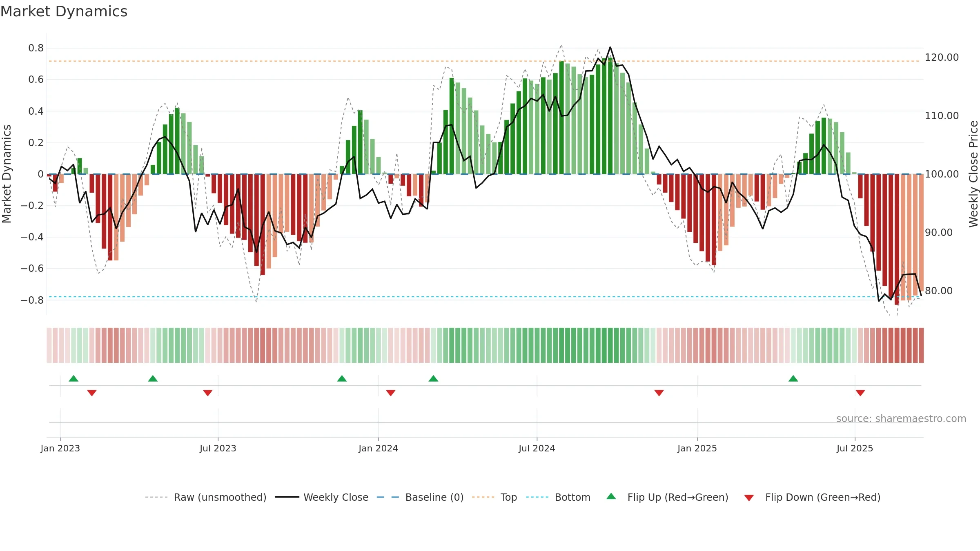
Task: Click the pale pink first heat-strip cell
Action: (x=49, y=345)
